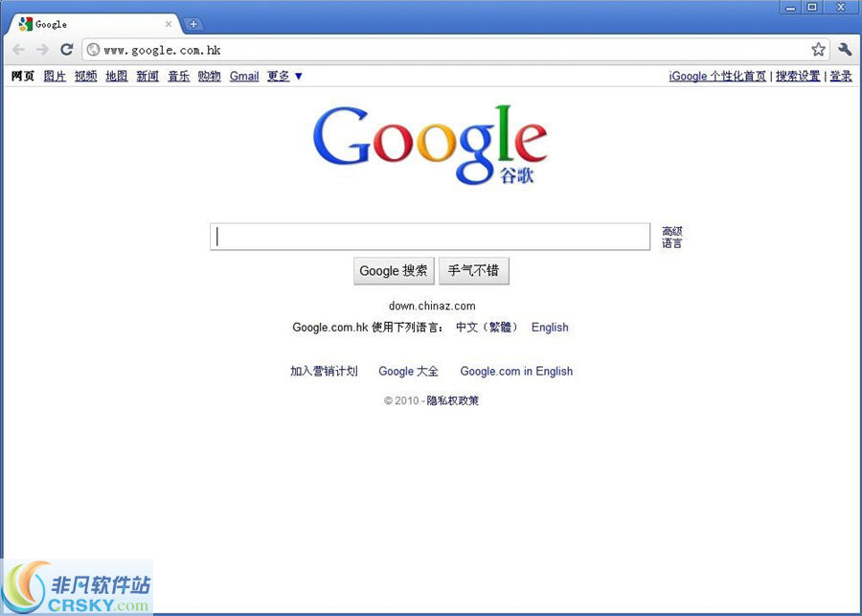Click the Google 搜索 button
Image resolution: width=862 pixels, height=616 pixels.
[x=394, y=271]
